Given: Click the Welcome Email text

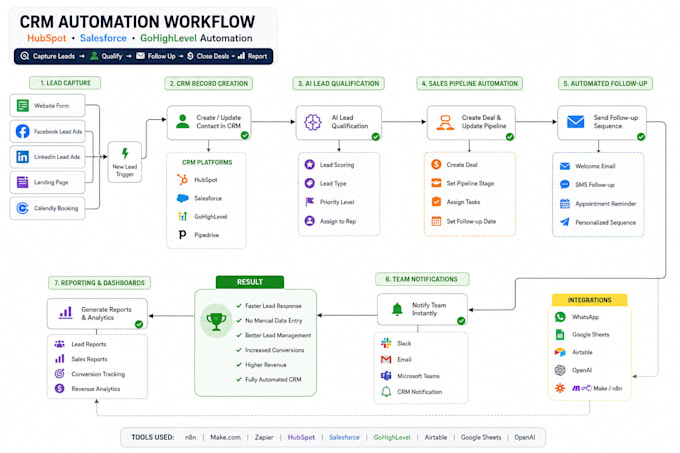Looking at the screenshot, I should click(x=595, y=166).
